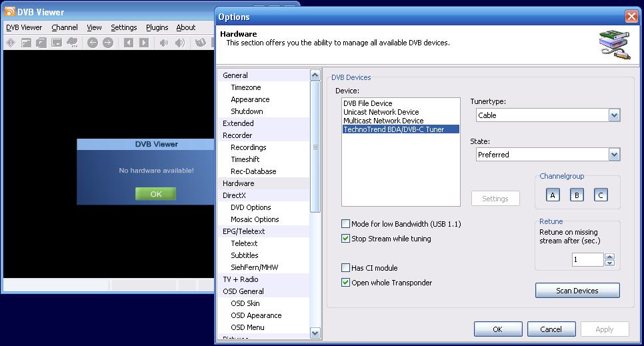Select DirectX in the options tree
This screenshot has width=644, height=346.
tap(234, 195)
